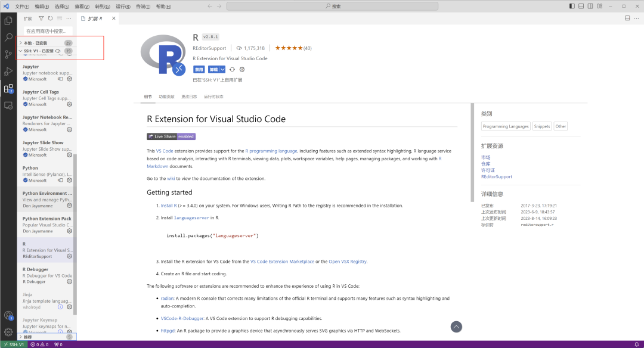This screenshot has height=348, width=644.
Task: Click info icon on Jinja extension
Action: pyautogui.click(x=60, y=307)
